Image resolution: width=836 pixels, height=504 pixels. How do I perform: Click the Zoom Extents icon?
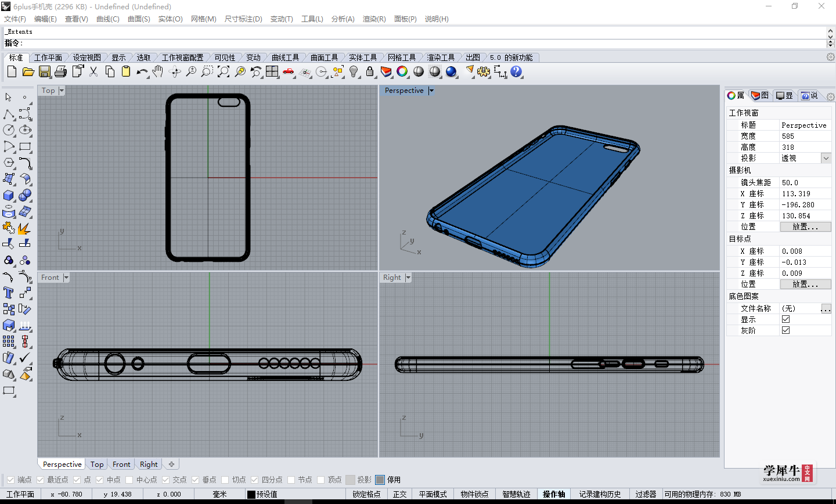pyautogui.click(x=224, y=71)
